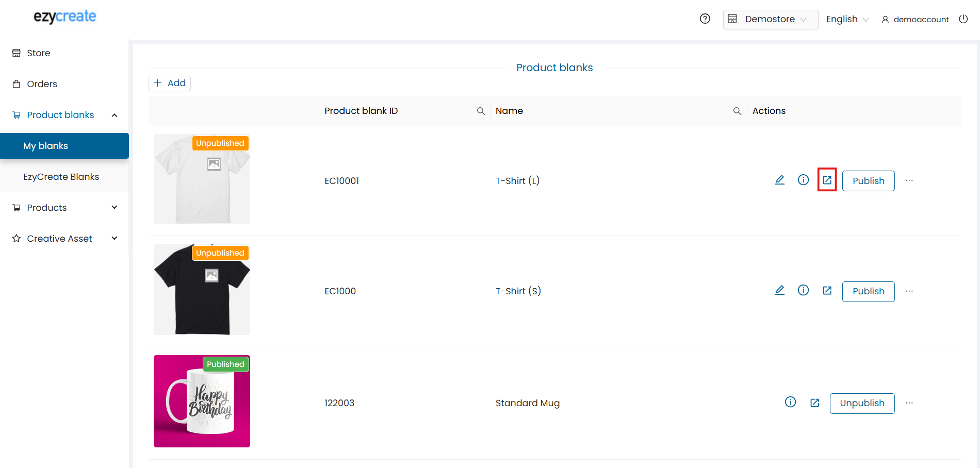Screen dimensions: 980x468
Task: Click the help question mark icon
Action: [705, 19]
